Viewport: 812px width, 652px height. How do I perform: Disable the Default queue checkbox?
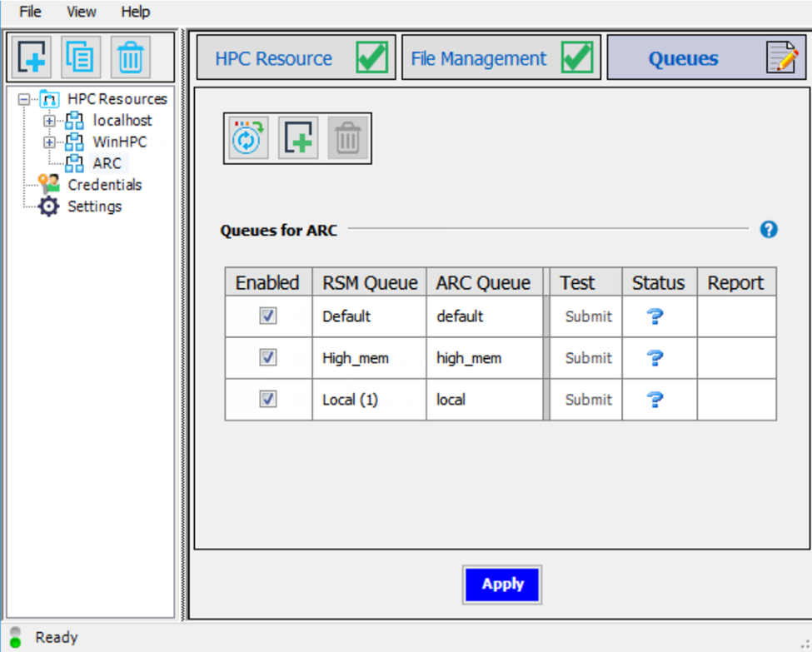[267, 316]
